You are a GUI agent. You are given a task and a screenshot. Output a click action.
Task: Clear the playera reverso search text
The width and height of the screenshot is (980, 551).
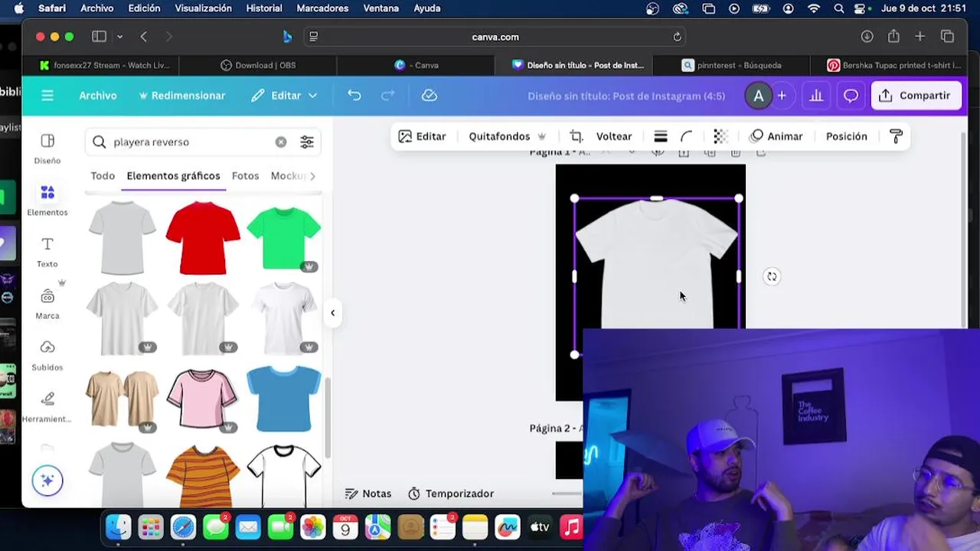(281, 142)
